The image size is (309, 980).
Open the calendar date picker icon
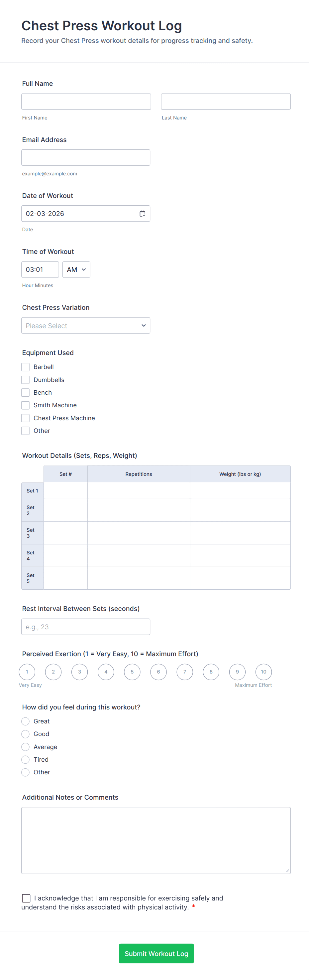pos(142,214)
